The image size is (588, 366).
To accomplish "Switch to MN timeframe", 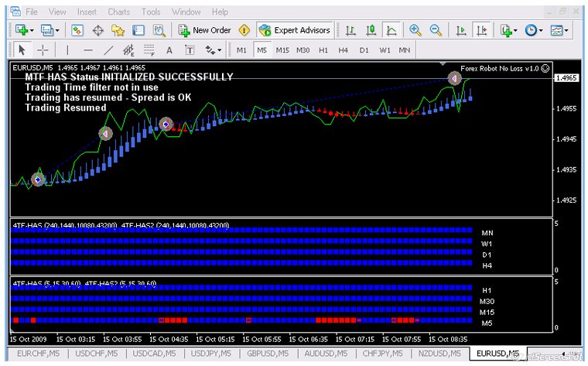I will tap(404, 50).
